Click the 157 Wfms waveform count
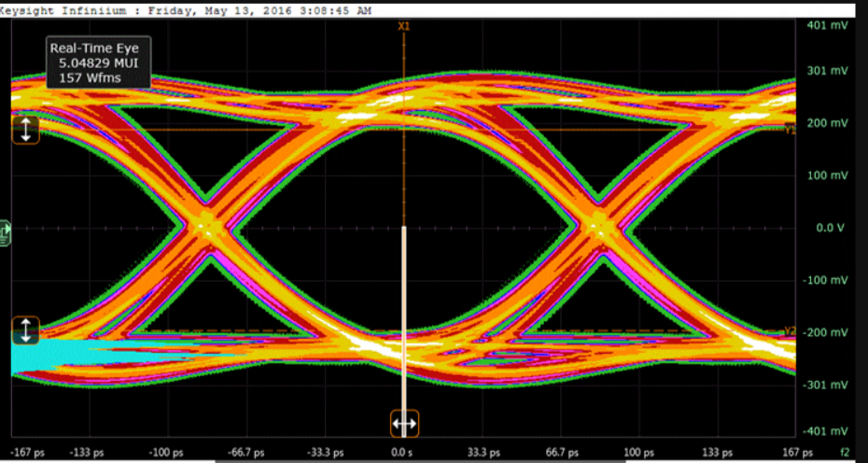This screenshot has width=868, height=463. tap(84, 77)
